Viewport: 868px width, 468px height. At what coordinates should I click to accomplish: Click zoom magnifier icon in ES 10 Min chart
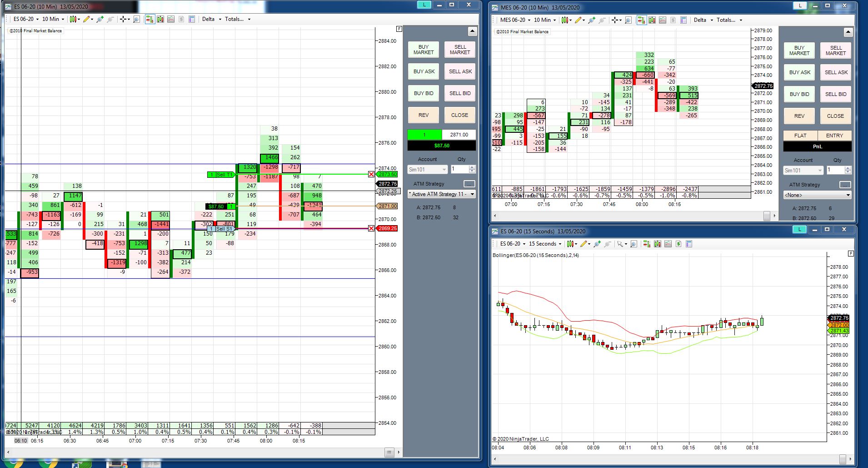tap(136, 19)
